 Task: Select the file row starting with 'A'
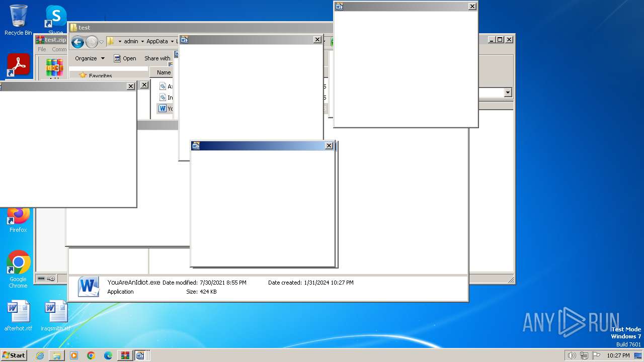coord(166,86)
